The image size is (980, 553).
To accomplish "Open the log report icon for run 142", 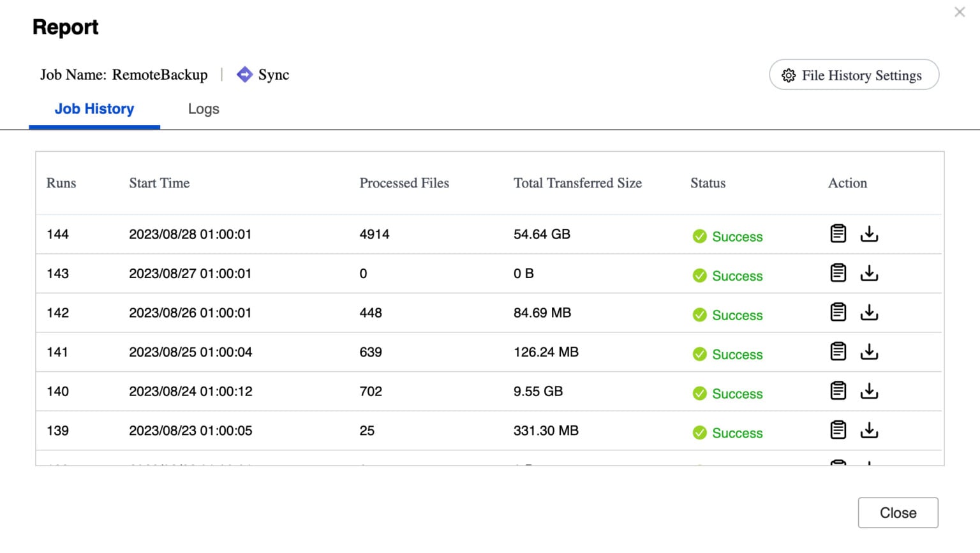I will pyautogui.click(x=838, y=312).
